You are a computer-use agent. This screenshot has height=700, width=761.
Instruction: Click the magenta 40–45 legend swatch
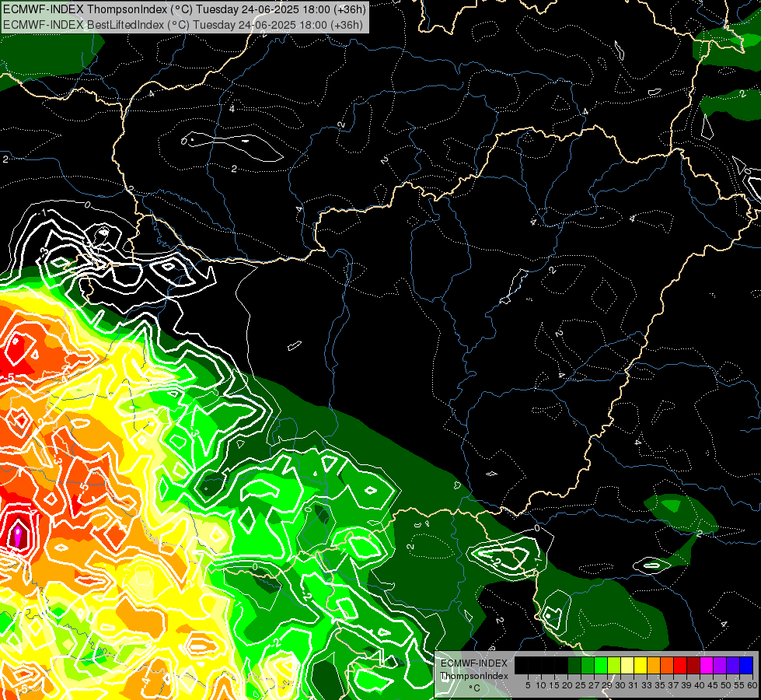point(707,665)
